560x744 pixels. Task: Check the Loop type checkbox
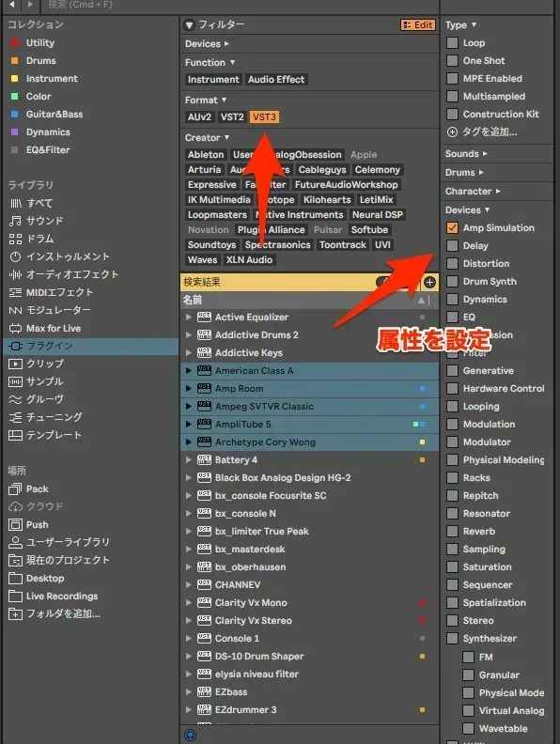pos(452,42)
